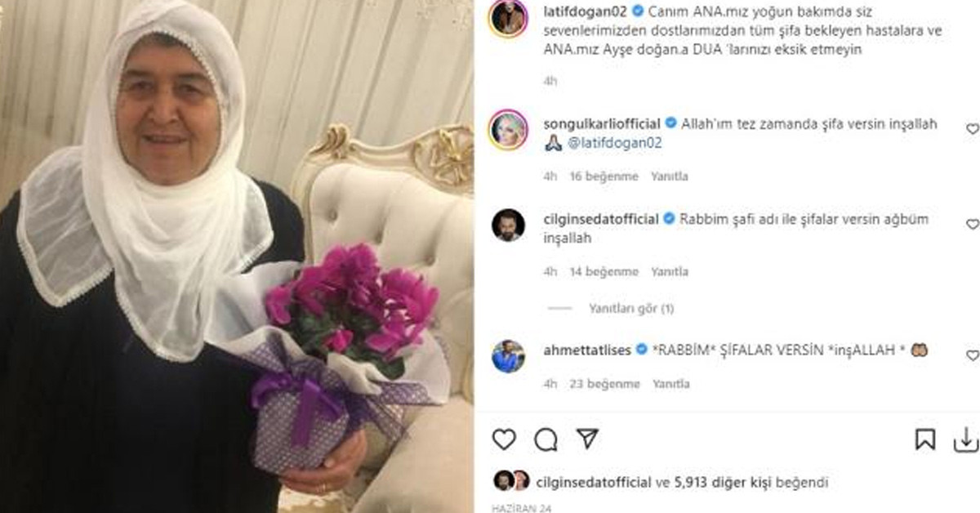Like songulkarliofficial's comment
Viewport: 980px width, 513px height.
point(972,129)
